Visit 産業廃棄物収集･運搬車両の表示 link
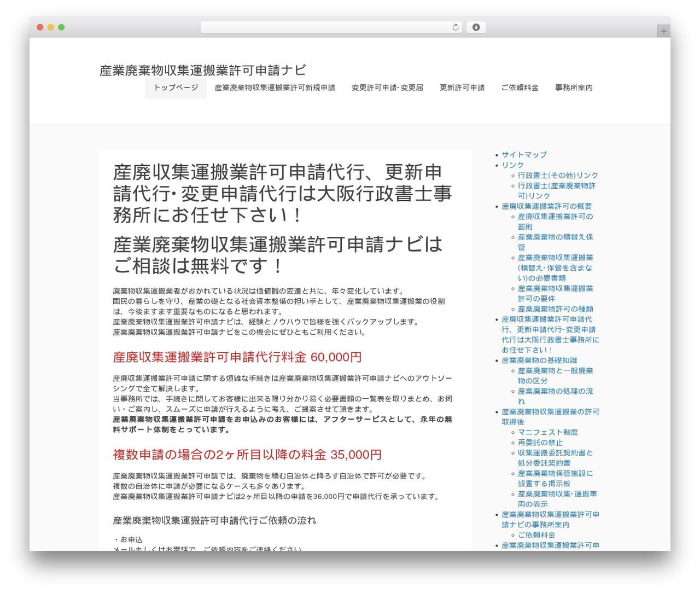 (557, 499)
